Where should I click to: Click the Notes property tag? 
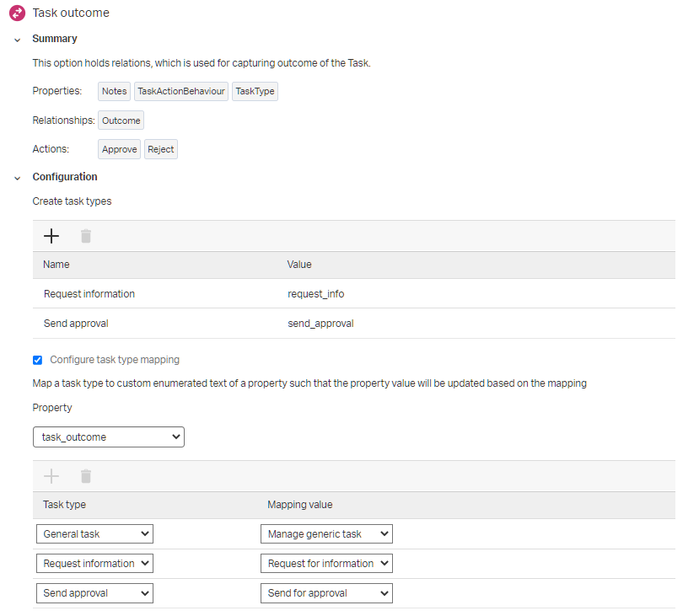[x=114, y=91]
